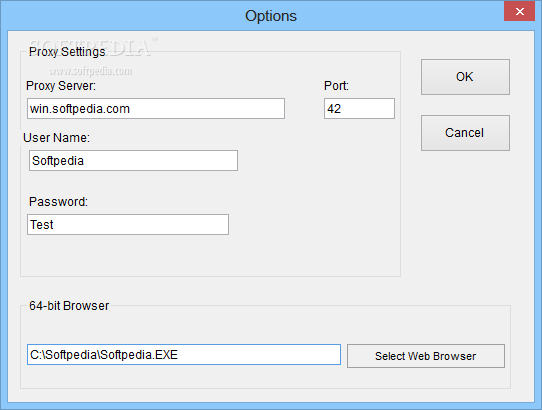Click the Options title text

[271, 16]
